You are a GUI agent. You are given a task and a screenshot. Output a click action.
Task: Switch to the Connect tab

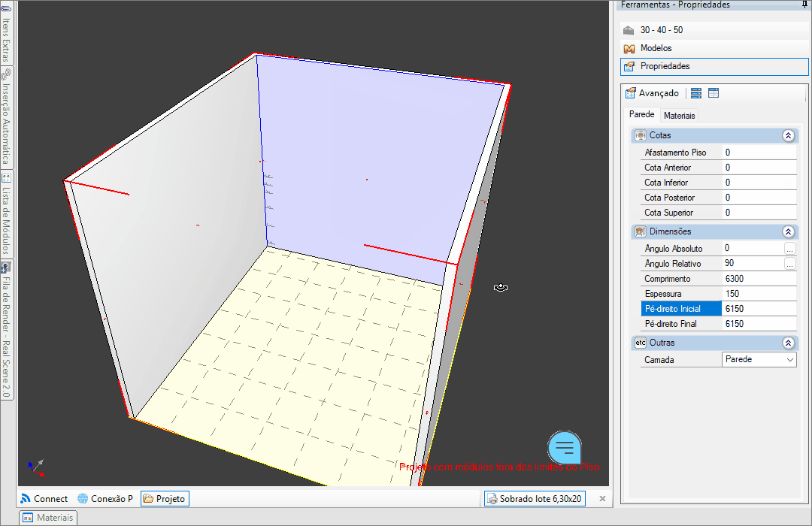(44, 498)
